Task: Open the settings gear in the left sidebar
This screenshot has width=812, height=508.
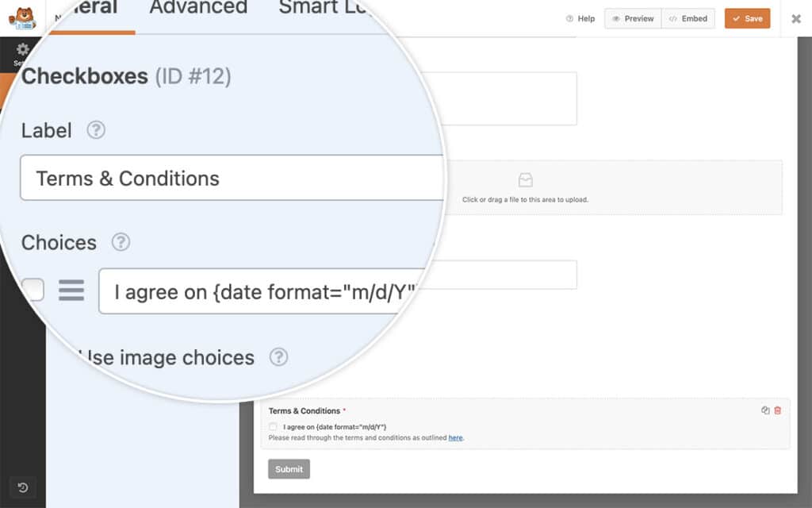Action: [23, 48]
